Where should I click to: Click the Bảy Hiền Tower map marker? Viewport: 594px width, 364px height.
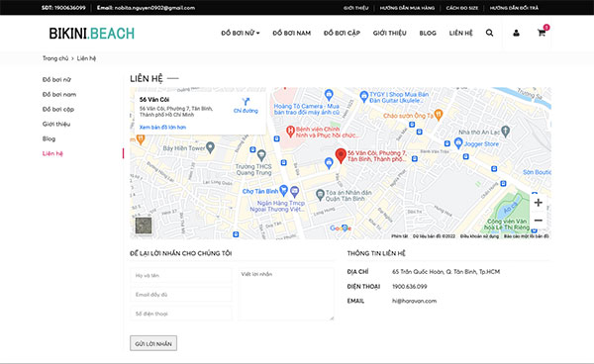click(x=210, y=147)
